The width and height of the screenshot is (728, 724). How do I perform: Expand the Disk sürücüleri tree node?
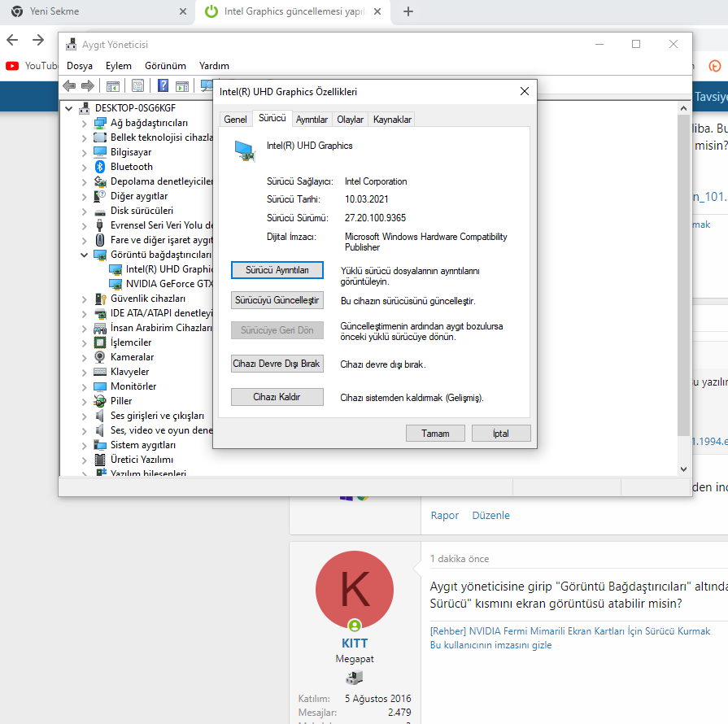point(84,212)
